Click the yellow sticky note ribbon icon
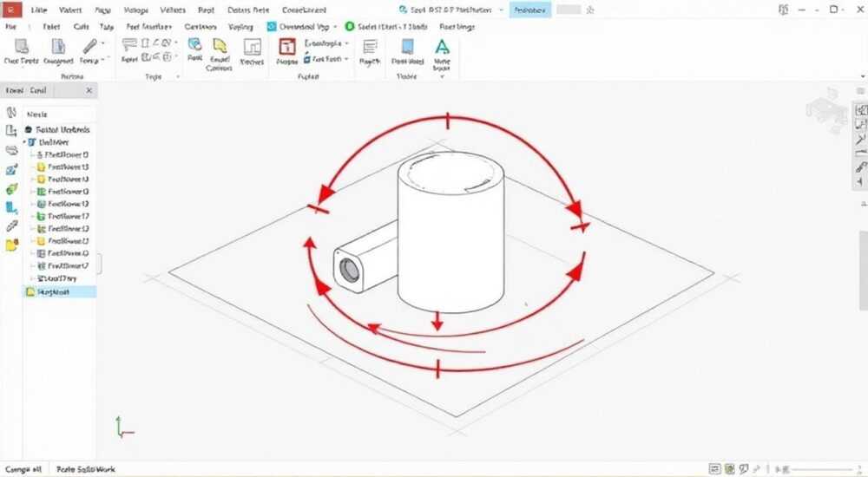This screenshot has height=477, width=868. pyautogui.click(x=220, y=46)
